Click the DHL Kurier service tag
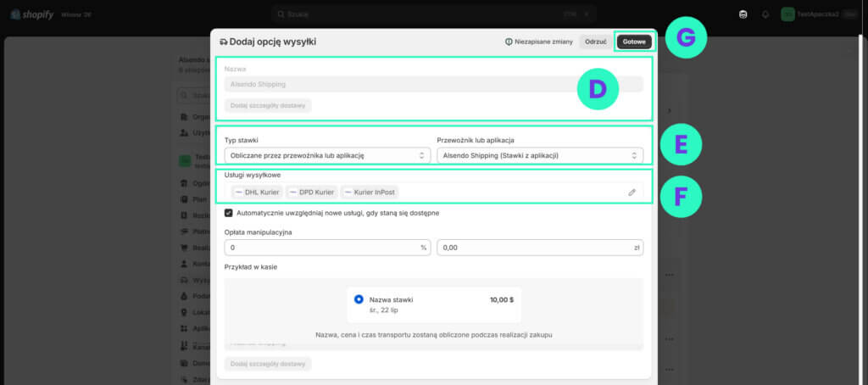The image size is (868, 385). click(258, 192)
